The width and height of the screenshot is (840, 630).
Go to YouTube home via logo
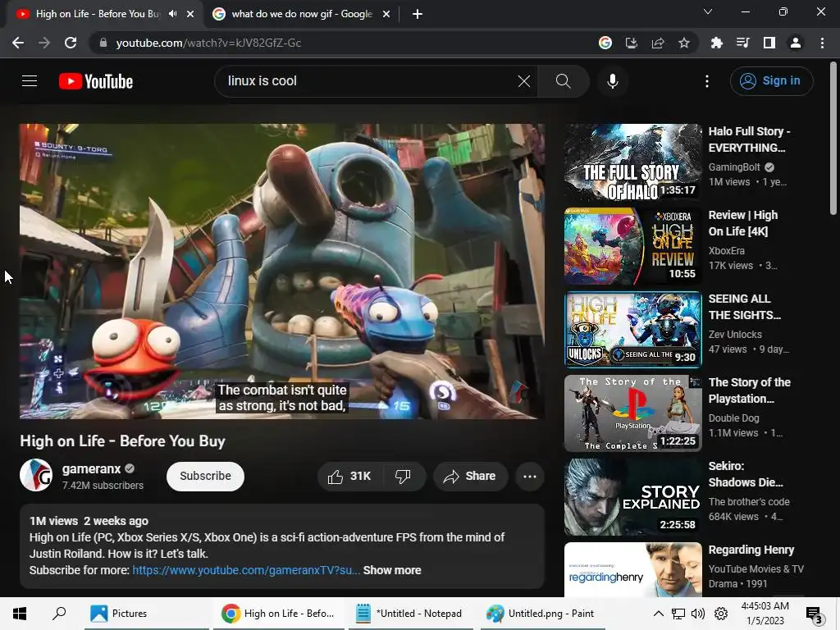pos(96,81)
